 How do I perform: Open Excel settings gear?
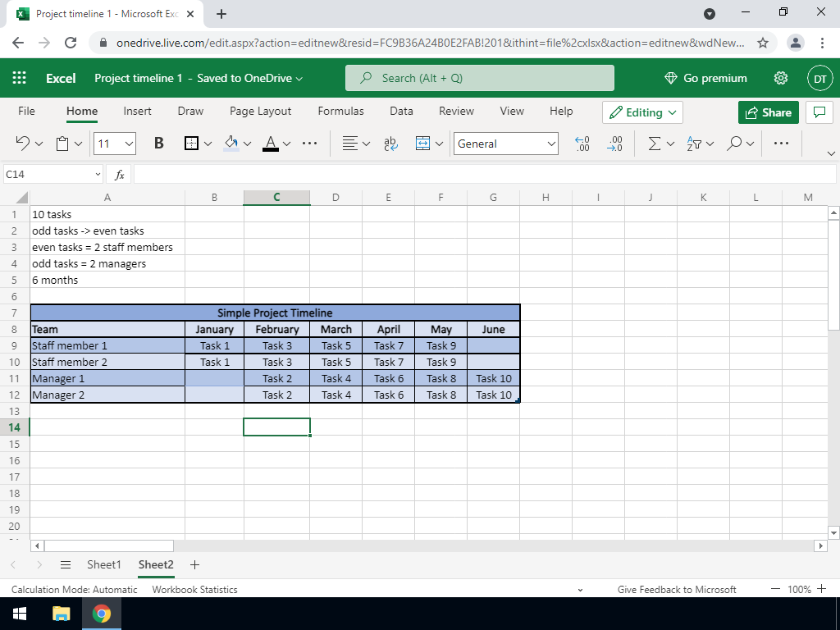tap(781, 78)
